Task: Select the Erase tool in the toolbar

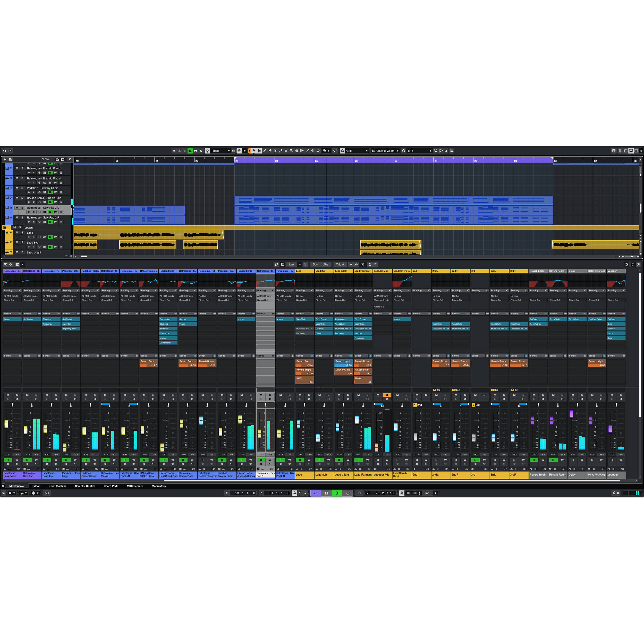Action: tap(270, 151)
